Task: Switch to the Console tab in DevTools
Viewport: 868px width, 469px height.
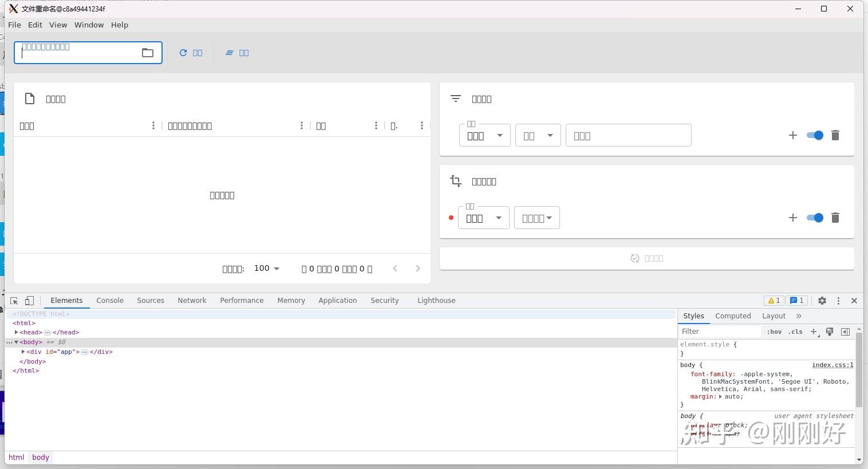Action: [109, 300]
